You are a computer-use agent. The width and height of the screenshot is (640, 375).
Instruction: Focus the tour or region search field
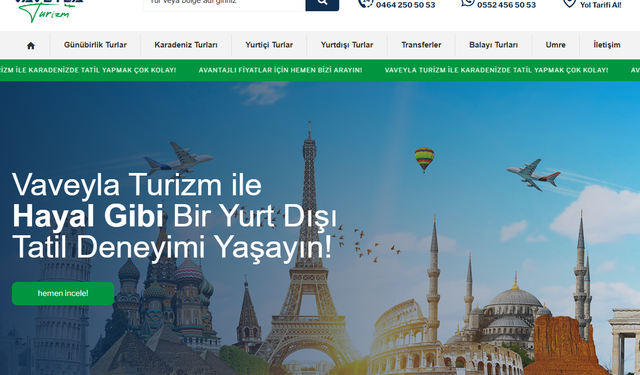224,4
